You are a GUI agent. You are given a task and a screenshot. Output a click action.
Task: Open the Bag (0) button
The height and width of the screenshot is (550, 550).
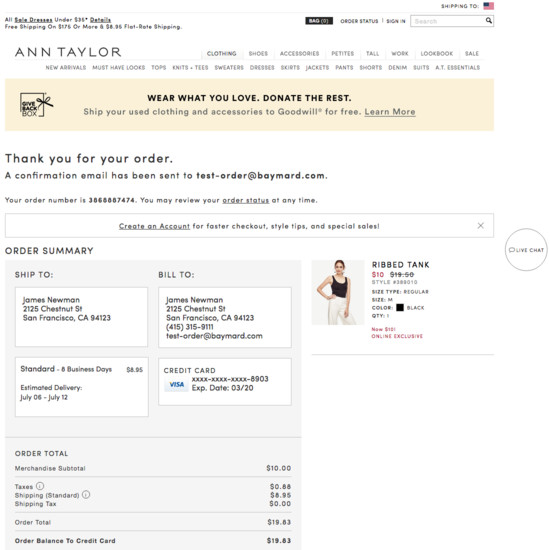click(x=319, y=21)
